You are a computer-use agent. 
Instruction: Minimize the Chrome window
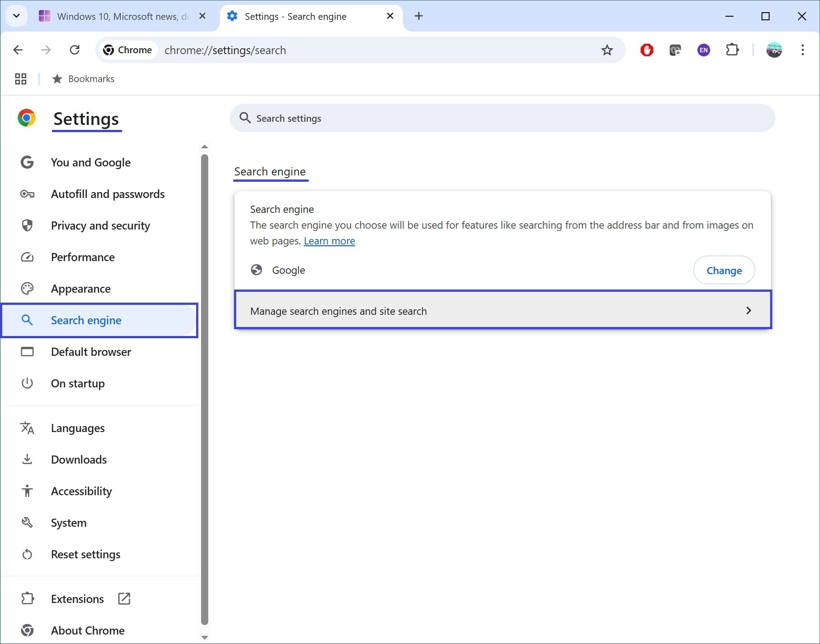729,16
